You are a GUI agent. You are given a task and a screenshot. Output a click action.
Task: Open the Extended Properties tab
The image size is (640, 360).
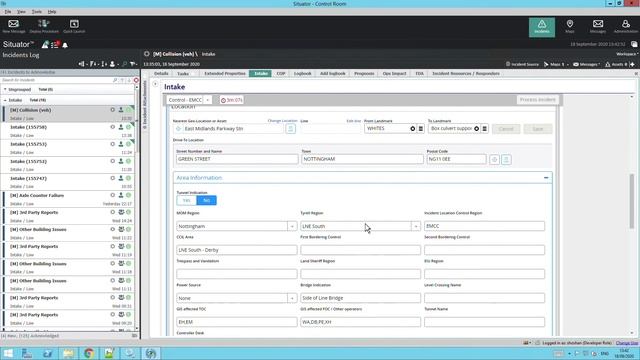point(225,73)
